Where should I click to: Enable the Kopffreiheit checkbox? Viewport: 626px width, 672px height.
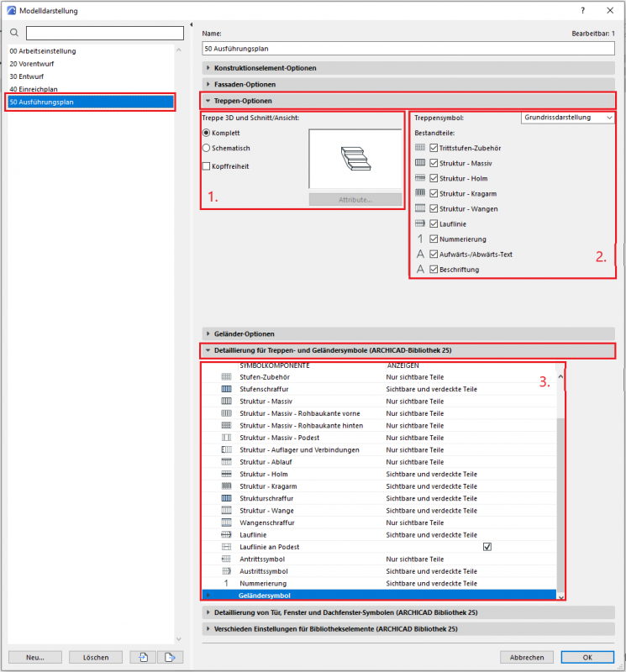click(207, 166)
